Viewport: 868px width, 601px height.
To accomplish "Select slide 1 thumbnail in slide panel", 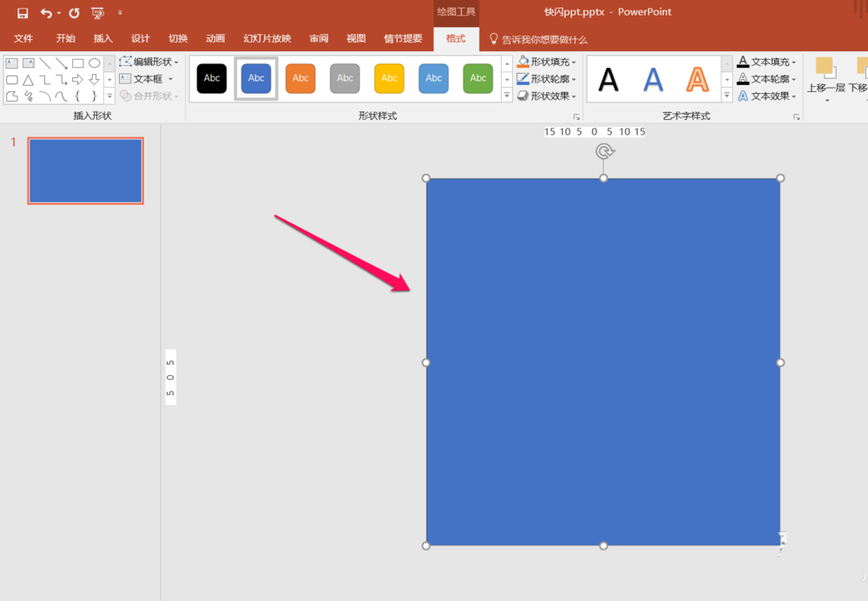I will [85, 170].
